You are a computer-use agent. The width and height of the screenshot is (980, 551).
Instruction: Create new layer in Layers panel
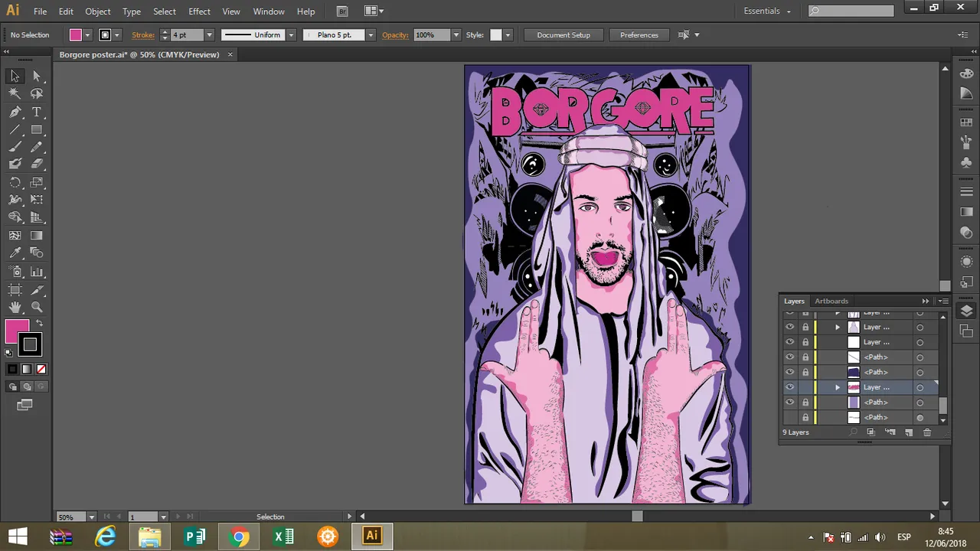[x=909, y=432]
